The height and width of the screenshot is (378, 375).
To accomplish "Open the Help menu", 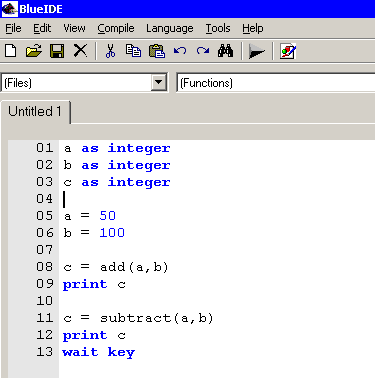I will point(253,28).
